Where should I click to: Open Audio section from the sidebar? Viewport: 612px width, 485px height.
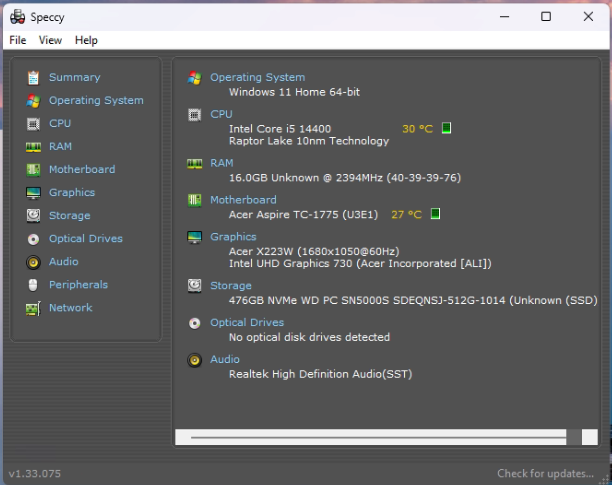coord(64,261)
